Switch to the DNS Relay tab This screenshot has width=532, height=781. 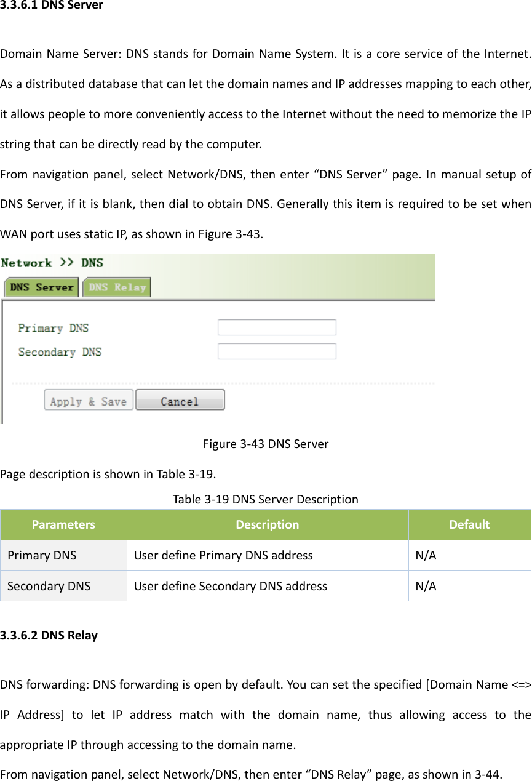click(116, 287)
